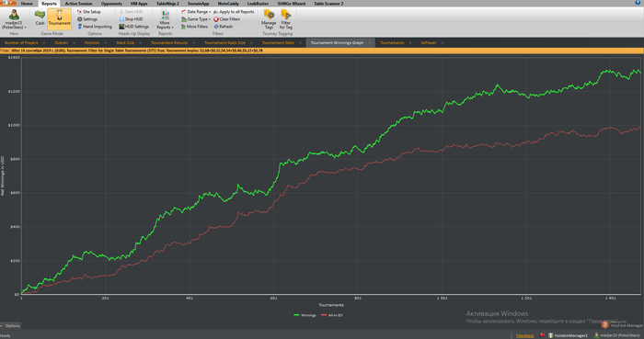Open the Game Type filter dropdown

[x=196, y=19]
